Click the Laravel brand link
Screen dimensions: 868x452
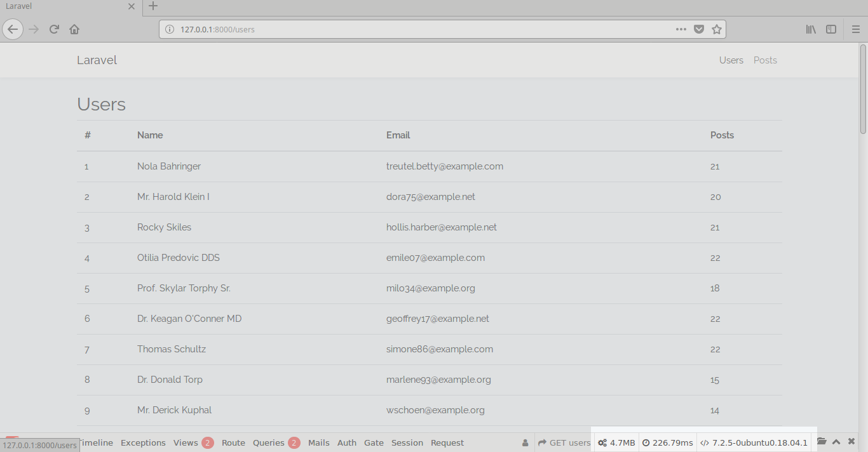coord(97,60)
